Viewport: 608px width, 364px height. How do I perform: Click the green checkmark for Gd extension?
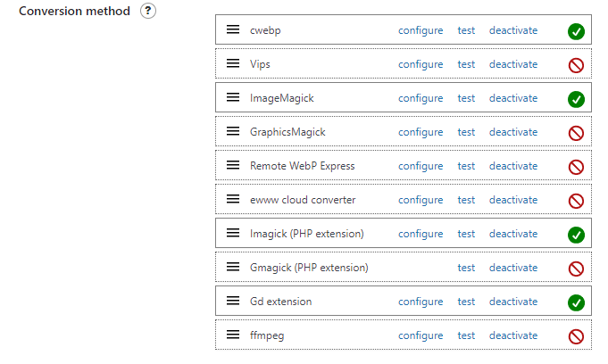point(576,302)
